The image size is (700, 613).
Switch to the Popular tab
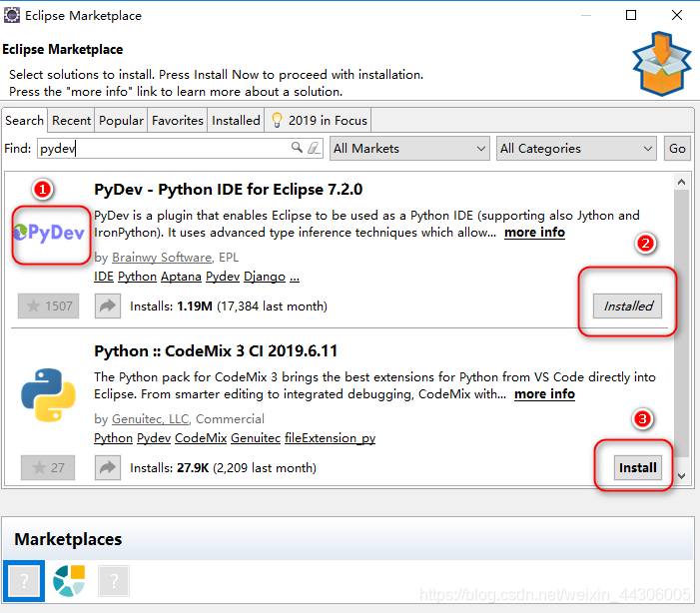121,121
